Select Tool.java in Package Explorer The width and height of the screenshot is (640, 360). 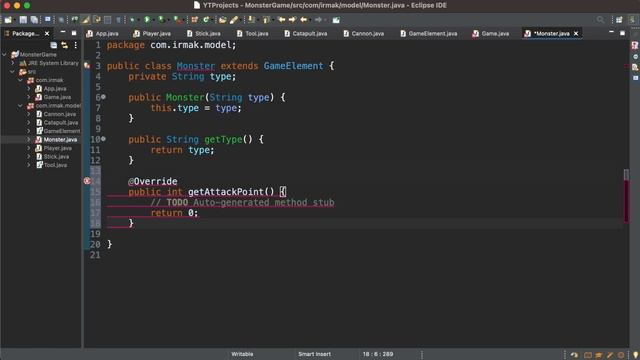(51, 165)
